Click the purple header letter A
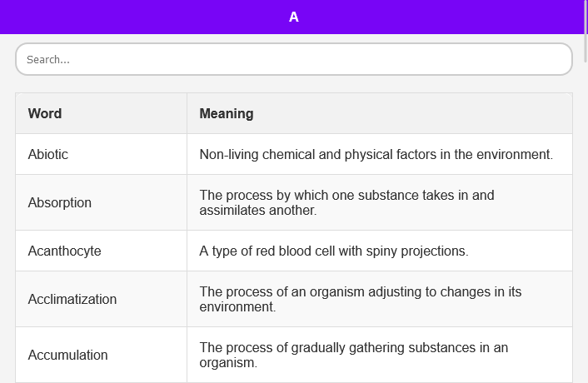Image resolution: width=588 pixels, height=383 pixels. coord(294,17)
